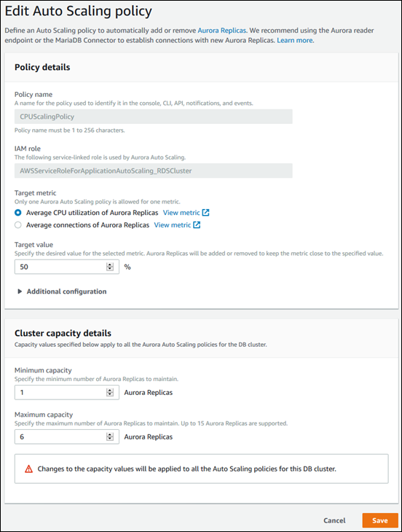Image resolution: width=402 pixels, height=532 pixels.
Task: Click the Minimum capacity input field
Action: coord(67,392)
